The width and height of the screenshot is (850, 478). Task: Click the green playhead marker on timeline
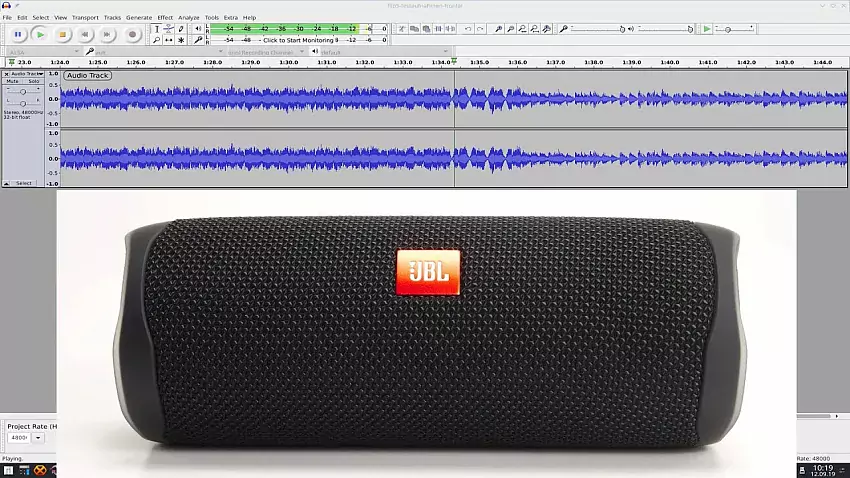454,62
